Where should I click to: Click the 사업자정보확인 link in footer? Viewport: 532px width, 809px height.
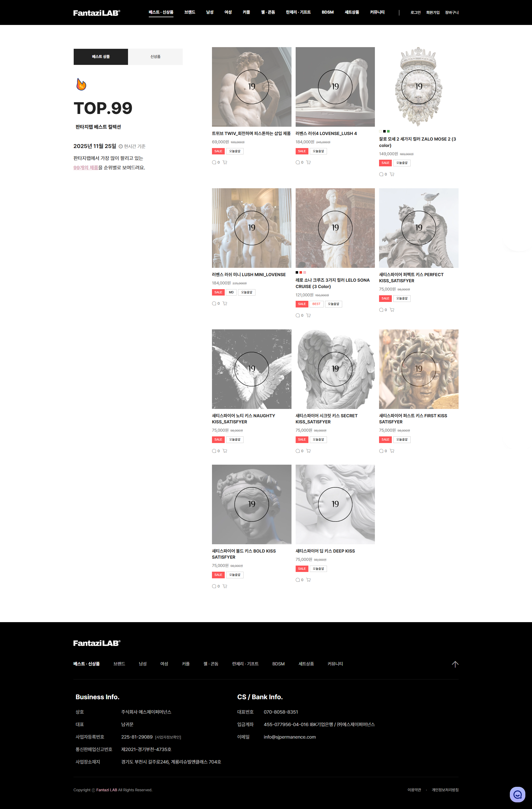click(168, 737)
